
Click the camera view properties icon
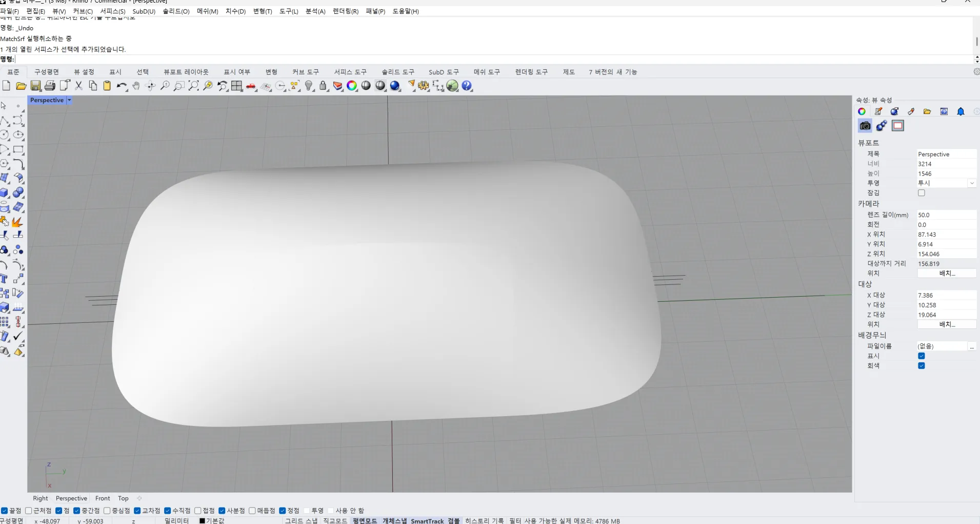pos(865,126)
